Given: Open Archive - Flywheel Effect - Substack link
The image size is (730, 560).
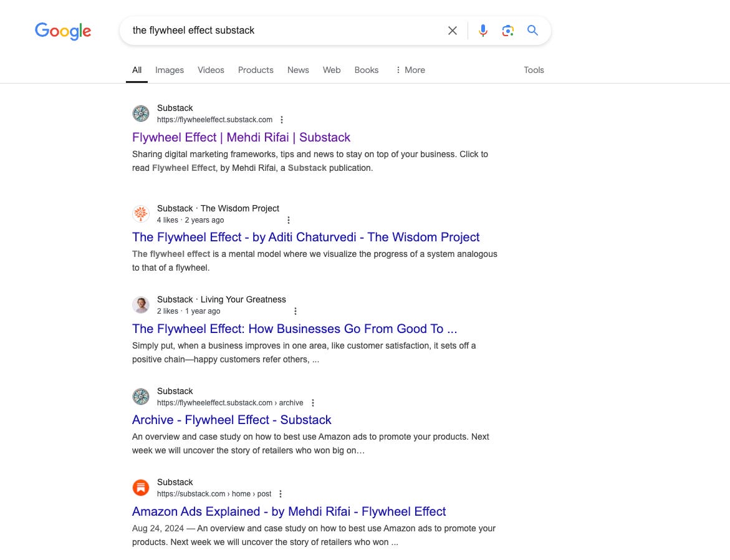Looking at the screenshot, I should click(231, 420).
